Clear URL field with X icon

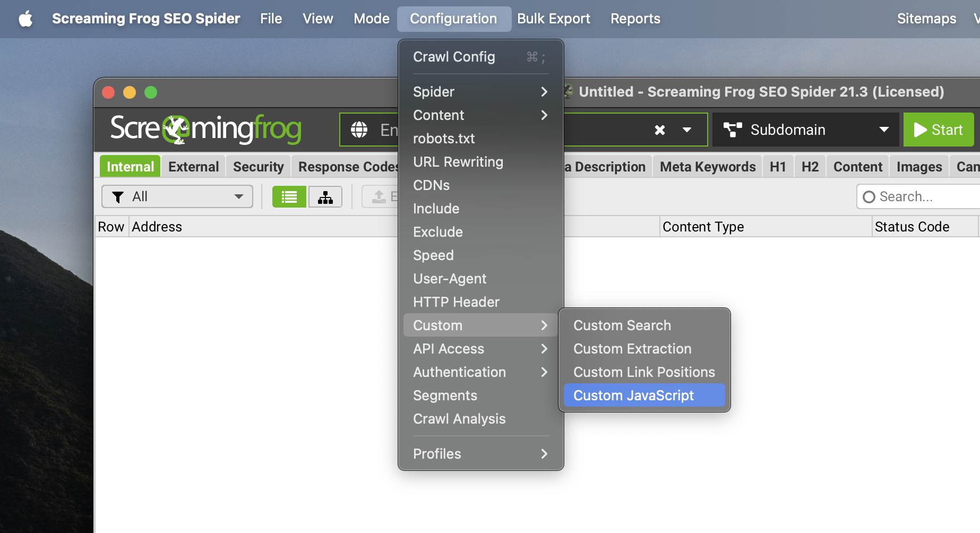[x=659, y=130]
